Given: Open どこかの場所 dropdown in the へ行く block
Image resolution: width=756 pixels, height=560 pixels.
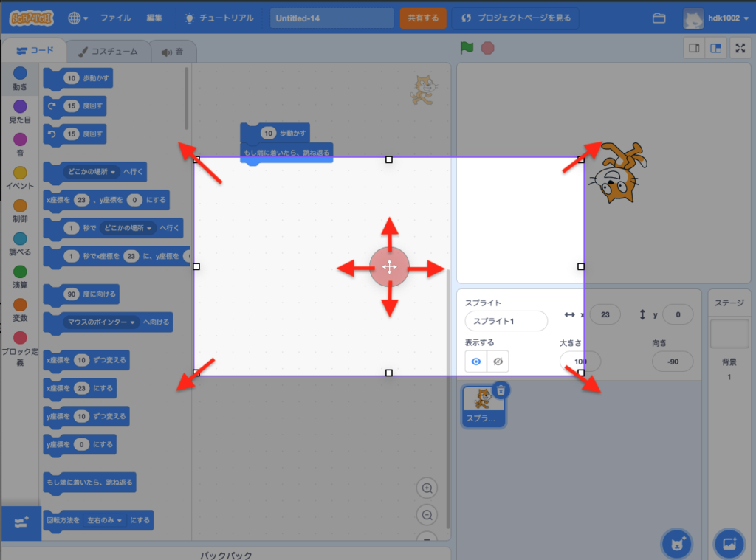Looking at the screenshot, I should (x=92, y=172).
